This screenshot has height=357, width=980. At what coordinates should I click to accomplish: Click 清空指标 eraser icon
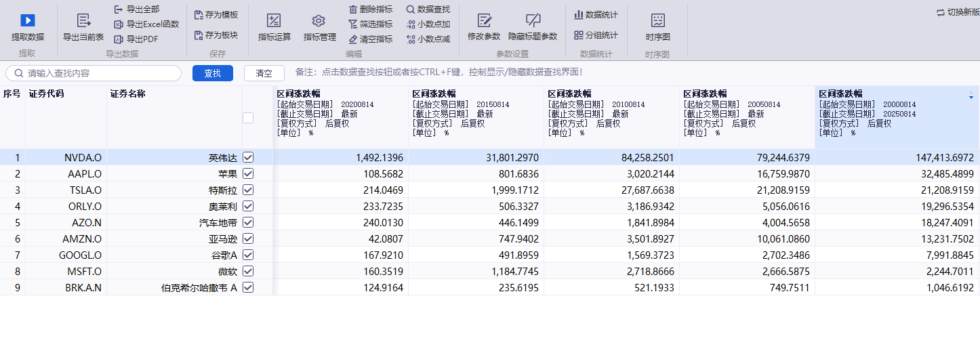pos(353,39)
